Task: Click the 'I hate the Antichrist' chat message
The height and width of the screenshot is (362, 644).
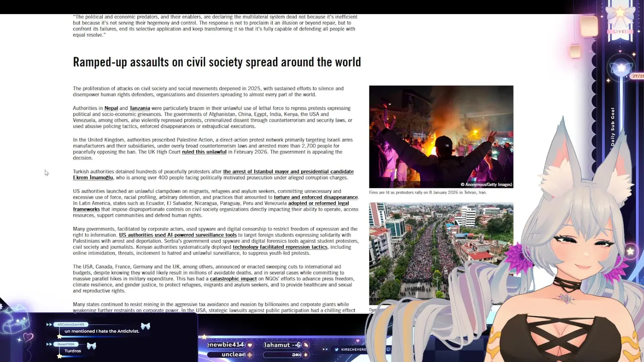Action: pos(102,331)
